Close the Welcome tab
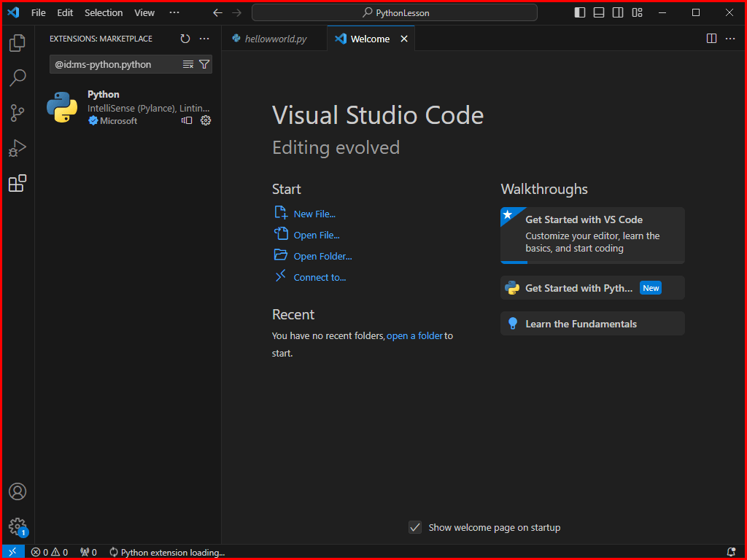The width and height of the screenshot is (747, 560). tap(404, 39)
